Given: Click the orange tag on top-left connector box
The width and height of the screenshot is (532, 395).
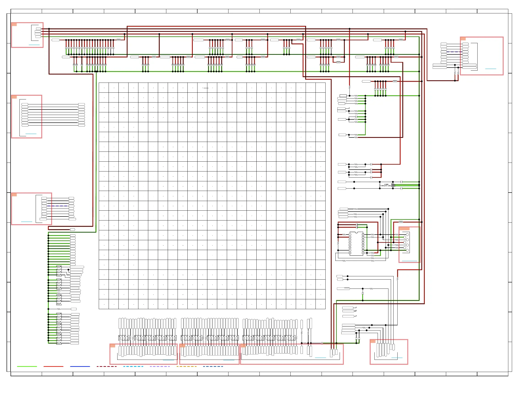Looking at the screenshot, I should click(x=14, y=24).
